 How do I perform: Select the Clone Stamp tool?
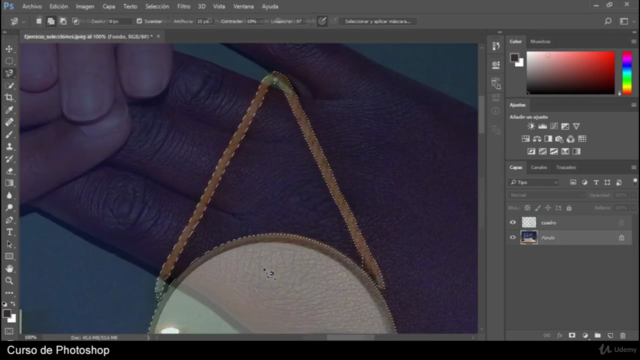tap(9, 147)
